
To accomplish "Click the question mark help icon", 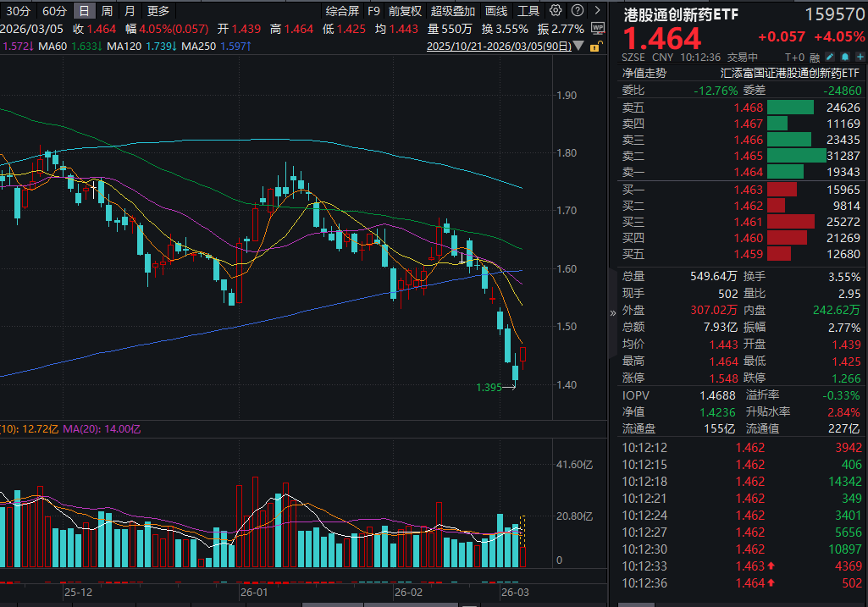I will click(x=577, y=10).
